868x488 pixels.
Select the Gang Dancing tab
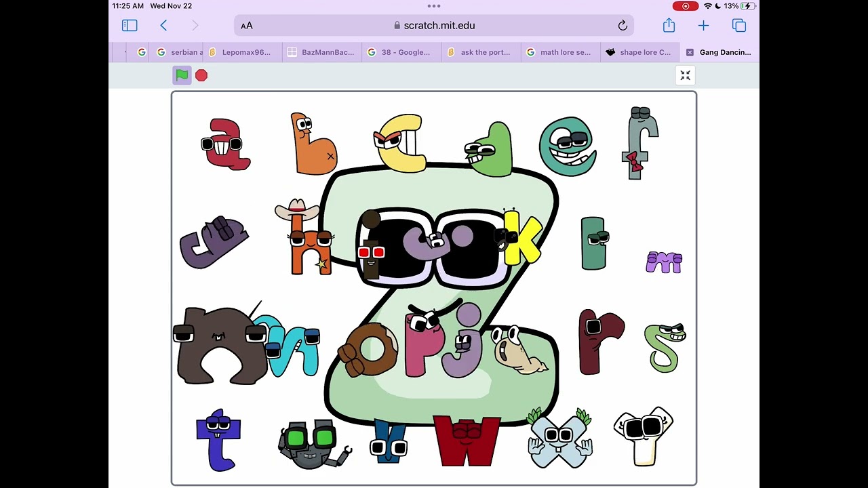tap(719, 52)
